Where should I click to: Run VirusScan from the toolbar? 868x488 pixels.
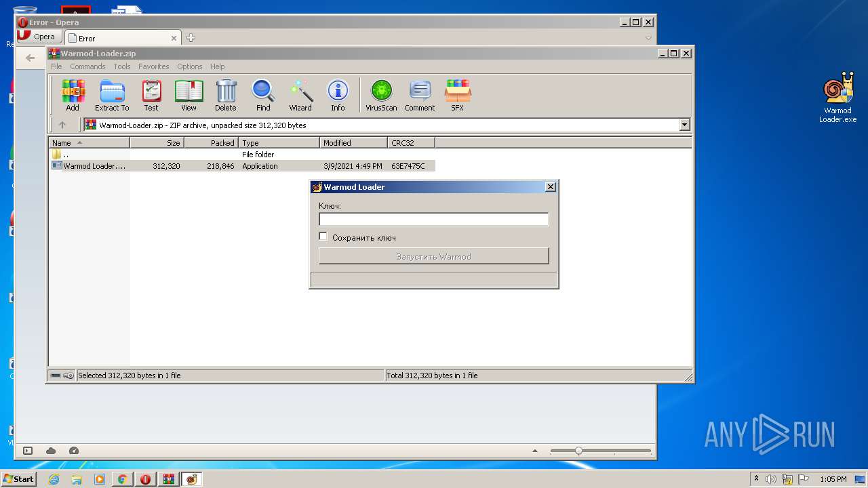point(381,95)
